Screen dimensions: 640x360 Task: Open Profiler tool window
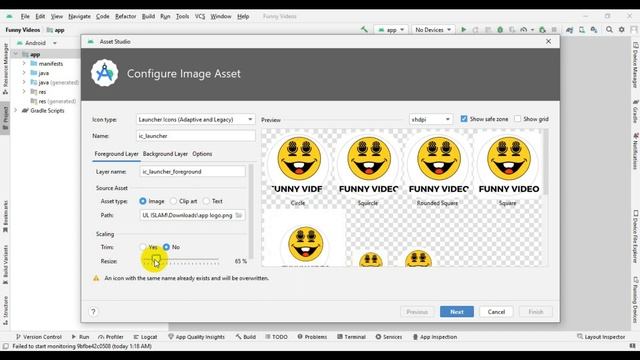click(x=111, y=337)
